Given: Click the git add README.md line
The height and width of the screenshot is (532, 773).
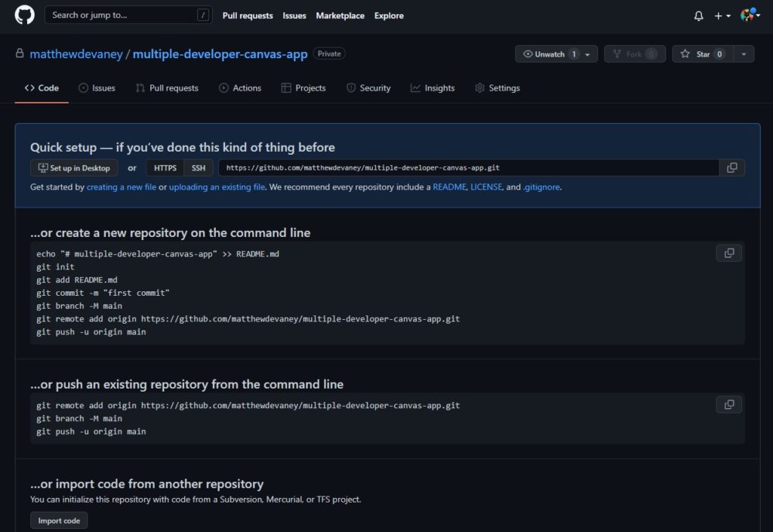Looking at the screenshot, I should pyautogui.click(x=77, y=280).
